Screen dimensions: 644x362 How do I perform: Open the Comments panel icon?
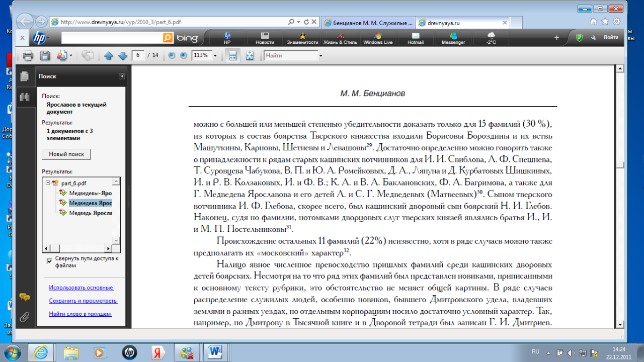tap(24, 297)
